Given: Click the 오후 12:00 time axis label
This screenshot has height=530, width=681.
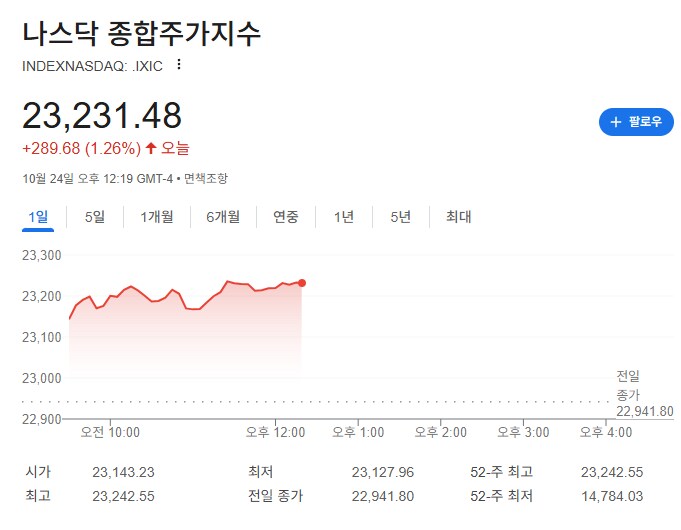Looking at the screenshot, I should tap(277, 432).
